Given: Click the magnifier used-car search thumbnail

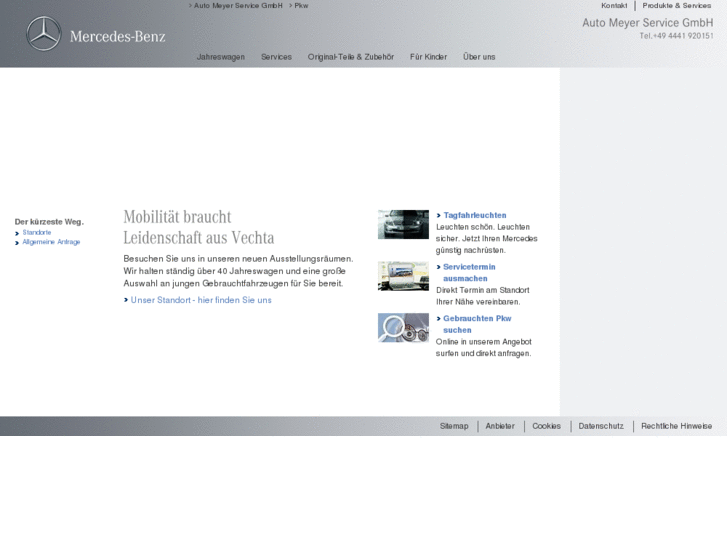Looking at the screenshot, I should 403,327.
